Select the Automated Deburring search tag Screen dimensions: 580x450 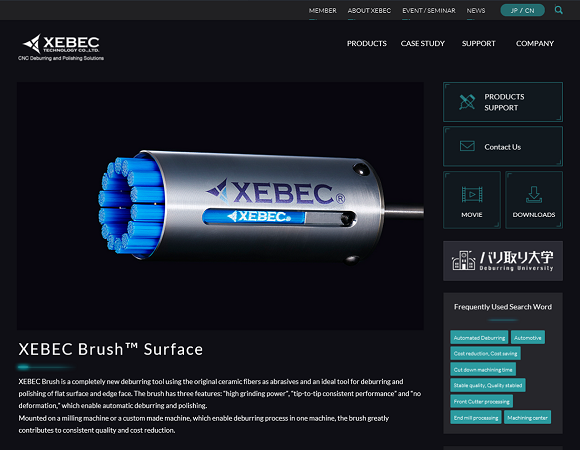479,338
